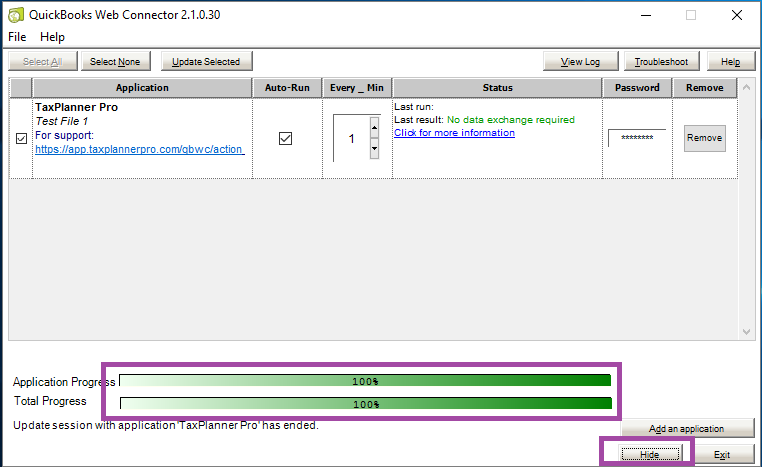Image resolution: width=762 pixels, height=467 pixels.
Task: Click the Remove column header
Action: 705,88
